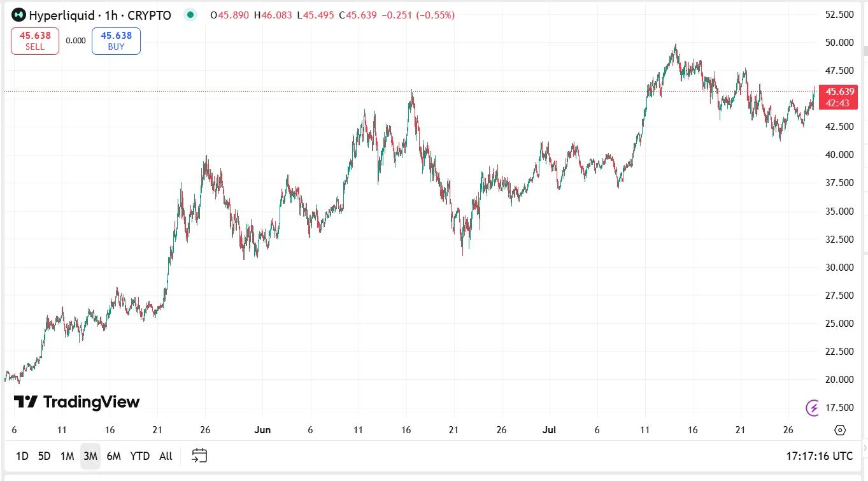Click the green market status indicator
The image size is (868, 481).
point(190,15)
